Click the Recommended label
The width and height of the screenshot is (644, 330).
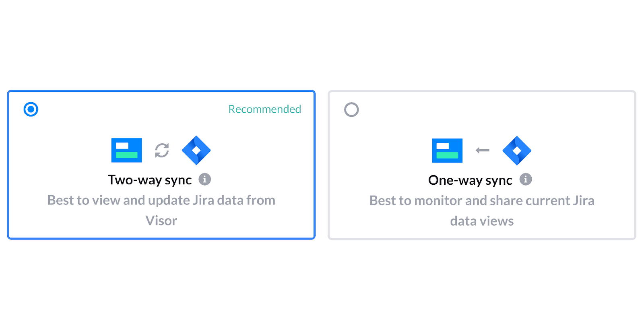pos(265,109)
